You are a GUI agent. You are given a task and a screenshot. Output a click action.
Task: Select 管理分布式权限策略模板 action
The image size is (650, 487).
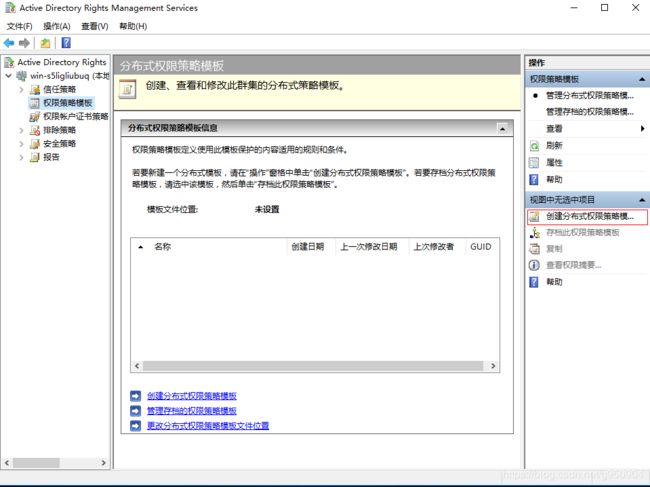click(589, 95)
